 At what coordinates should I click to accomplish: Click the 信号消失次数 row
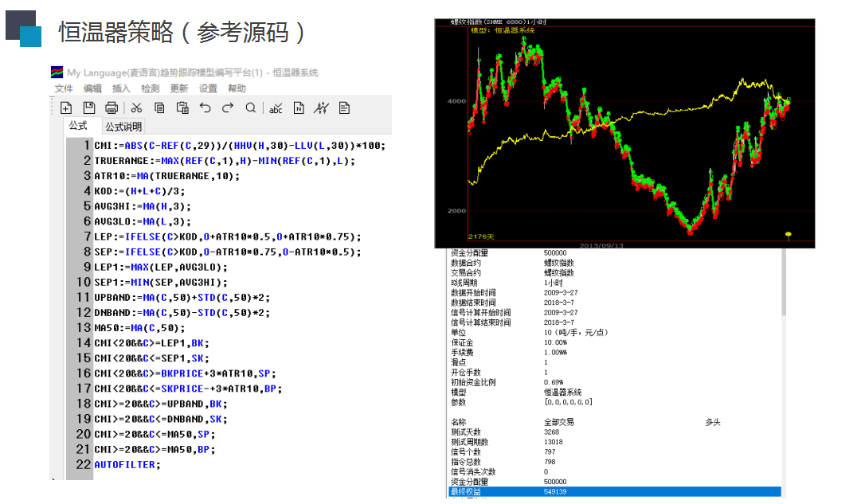(x=499, y=471)
